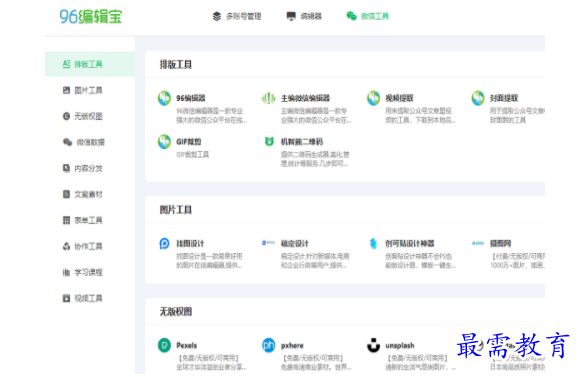The width and height of the screenshot is (578, 377).
Task: Click the GIF裁剪工具 description text
Action: 192,154
